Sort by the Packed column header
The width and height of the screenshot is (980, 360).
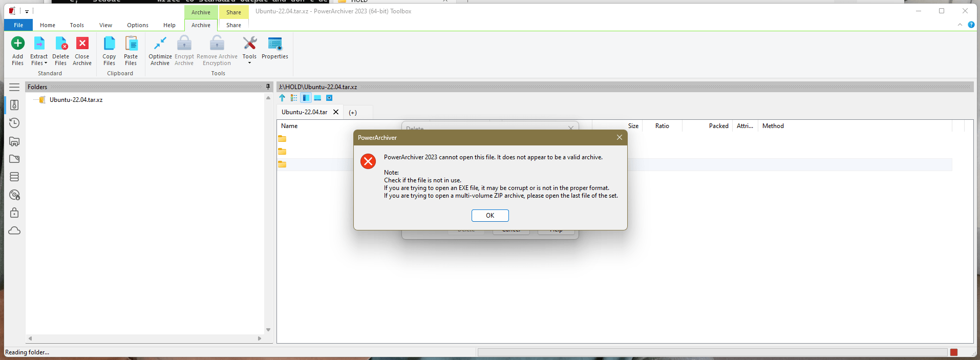click(x=718, y=126)
